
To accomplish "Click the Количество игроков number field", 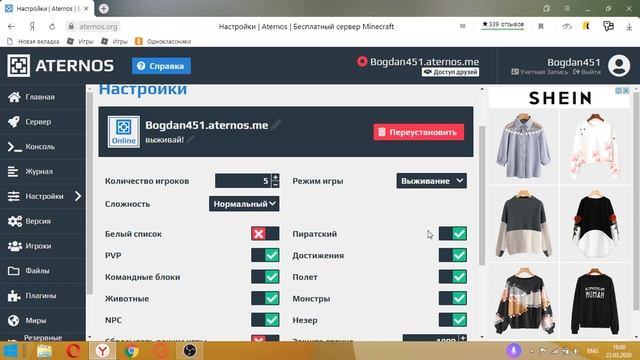I will [x=243, y=181].
